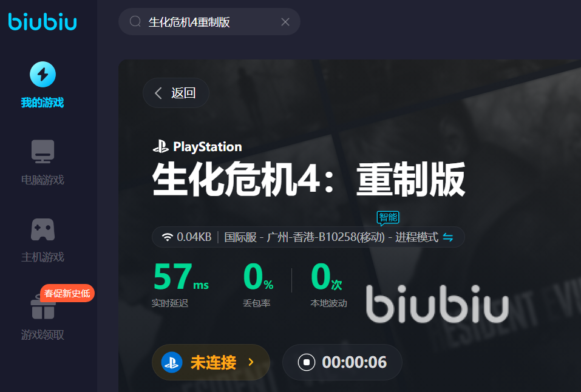Stop acceleration with the stop button

[x=307, y=362]
